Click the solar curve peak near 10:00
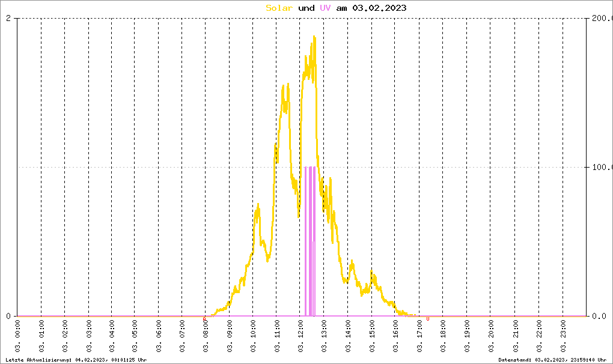Viewport: 613px width, 364px height. (x=258, y=205)
